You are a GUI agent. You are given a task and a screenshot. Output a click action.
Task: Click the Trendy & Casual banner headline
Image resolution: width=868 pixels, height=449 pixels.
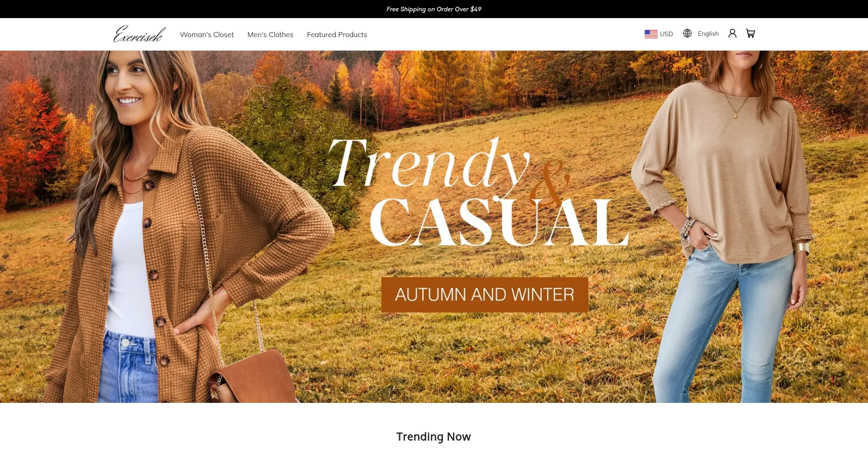(x=478, y=192)
